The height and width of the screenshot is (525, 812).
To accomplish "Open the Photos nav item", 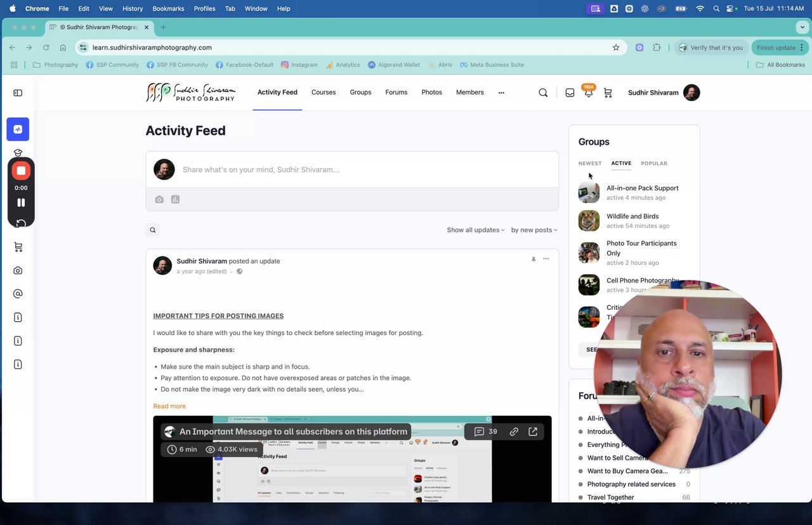I will (x=431, y=93).
